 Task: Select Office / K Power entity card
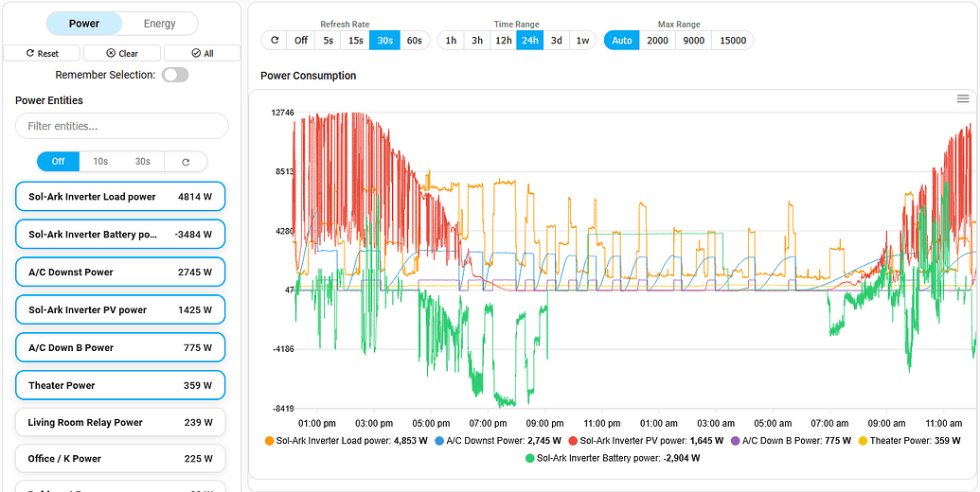[x=120, y=459]
